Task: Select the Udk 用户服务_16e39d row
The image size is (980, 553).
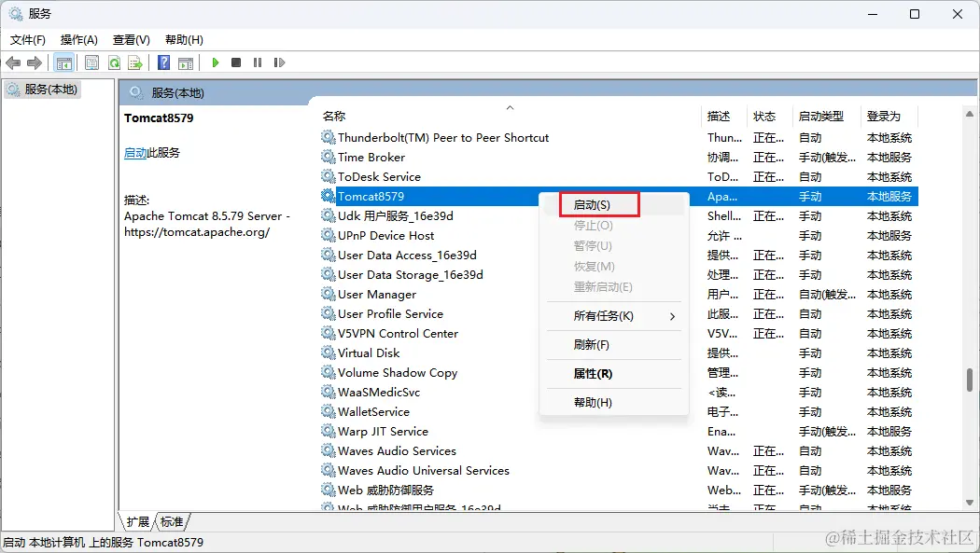Action: point(619,216)
